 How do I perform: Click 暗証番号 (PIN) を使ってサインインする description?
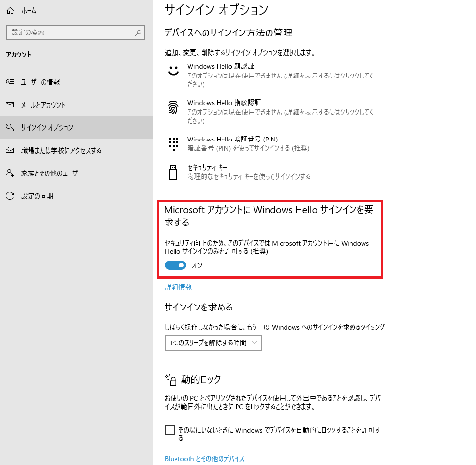click(248, 148)
